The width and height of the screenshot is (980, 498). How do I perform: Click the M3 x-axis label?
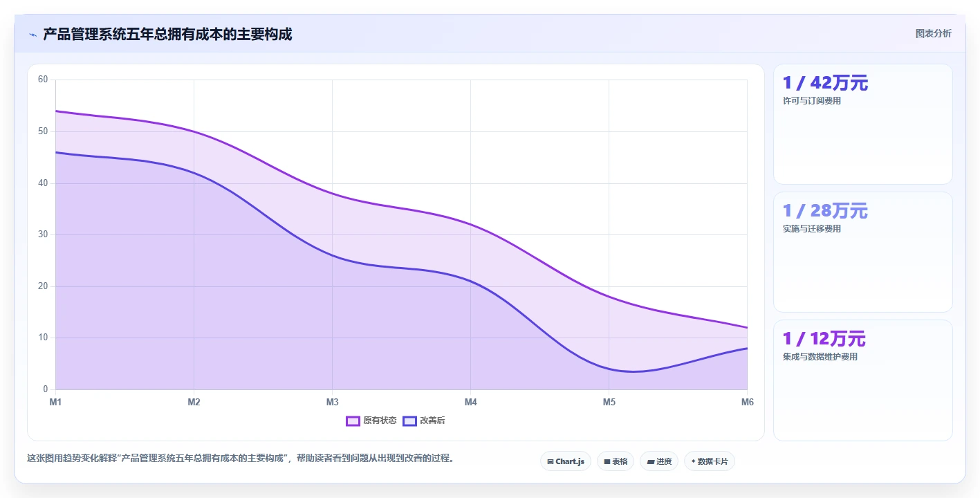point(332,402)
